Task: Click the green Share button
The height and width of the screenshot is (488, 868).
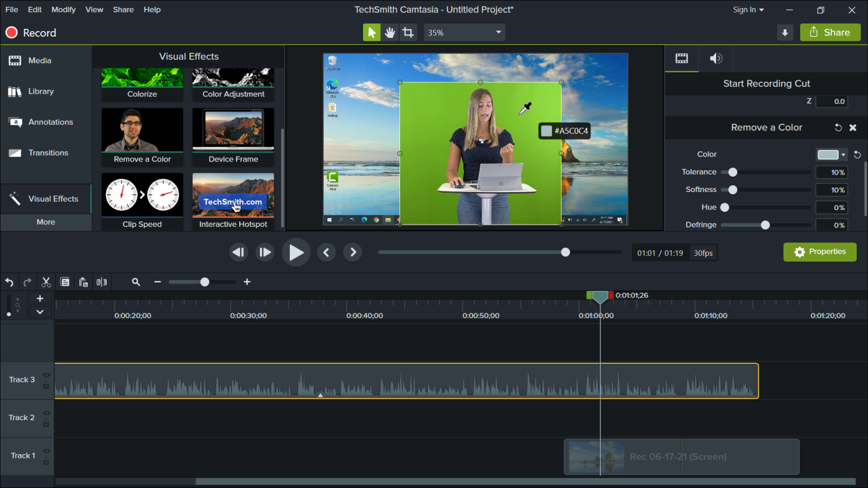Action: coord(830,32)
